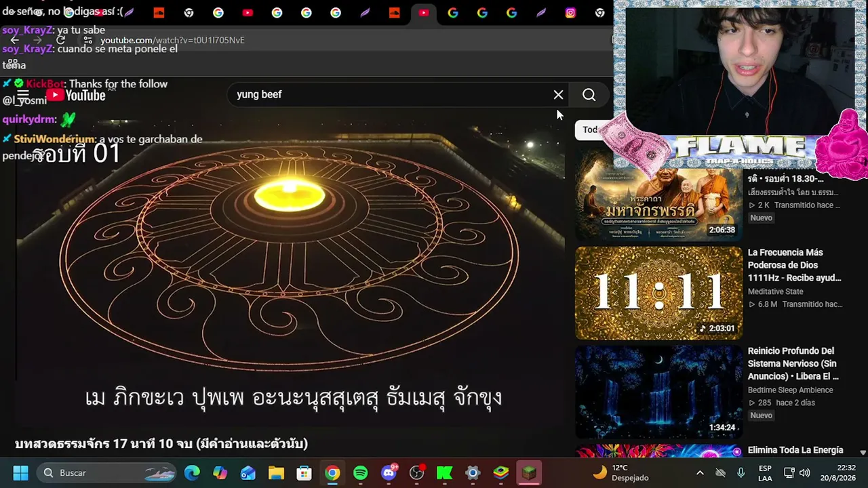Select the active YouTube tab
The width and height of the screenshot is (868, 488).
click(x=424, y=13)
